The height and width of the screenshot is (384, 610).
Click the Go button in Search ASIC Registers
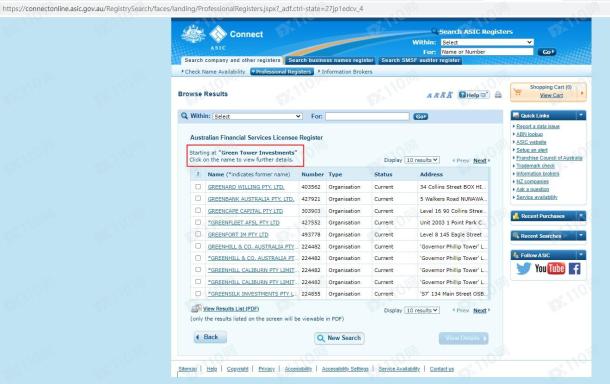click(547, 52)
